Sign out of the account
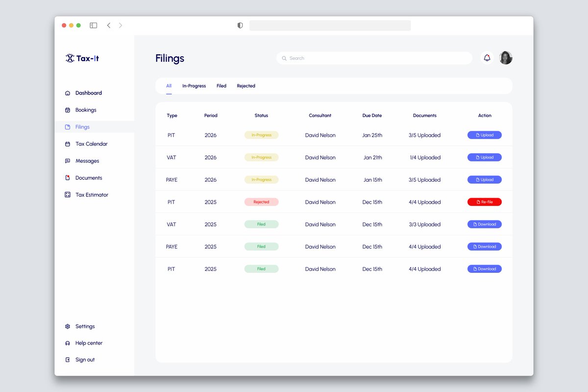588x392 pixels. pos(85,360)
